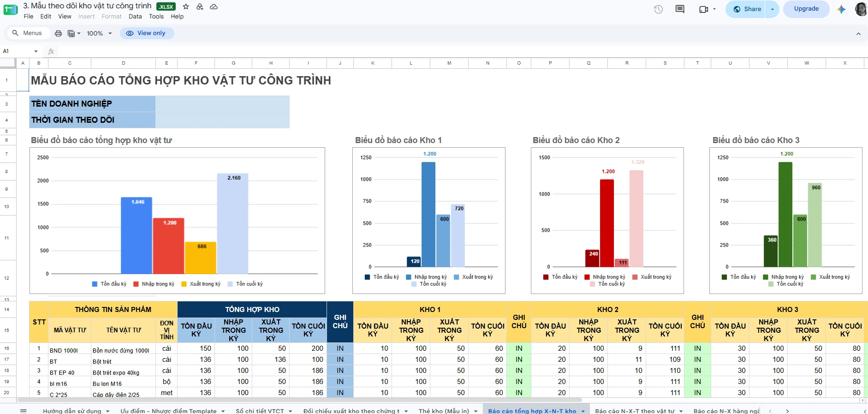Click the Google Sheets home icon
This screenshot has height=414, width=868.
coord(10,10)
